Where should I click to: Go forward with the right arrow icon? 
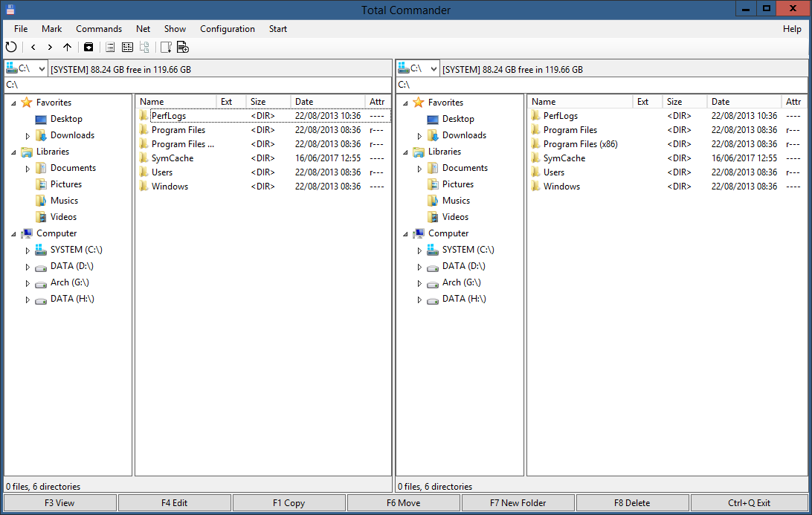50,47
